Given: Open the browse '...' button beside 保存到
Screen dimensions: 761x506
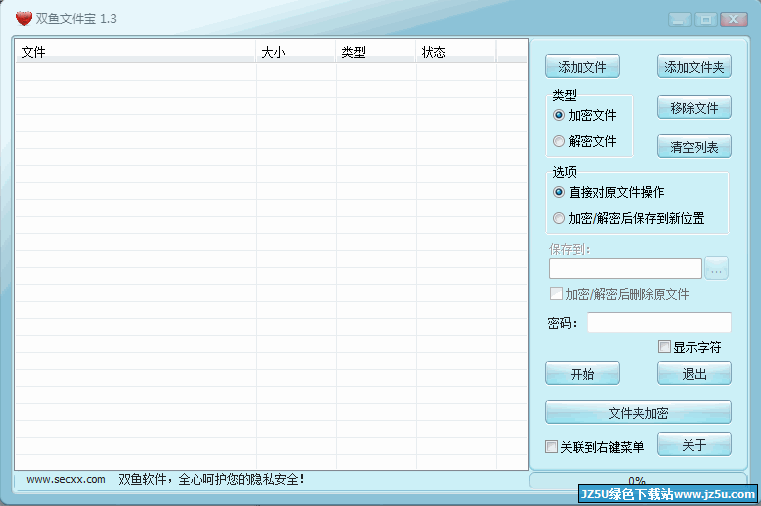Looking at the screenshot, I should click(716, 268).
